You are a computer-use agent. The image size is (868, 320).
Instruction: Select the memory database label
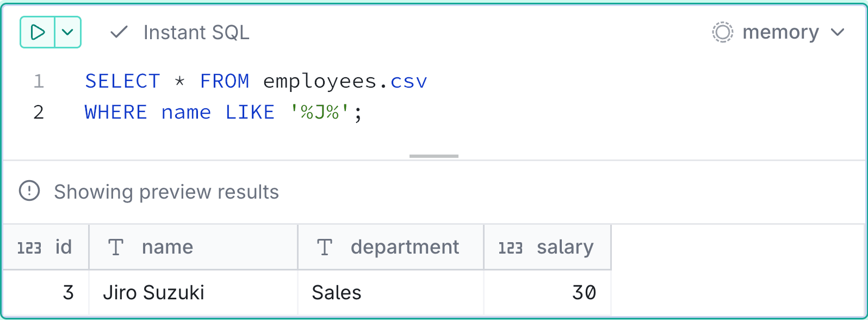[x=780, y=33]
